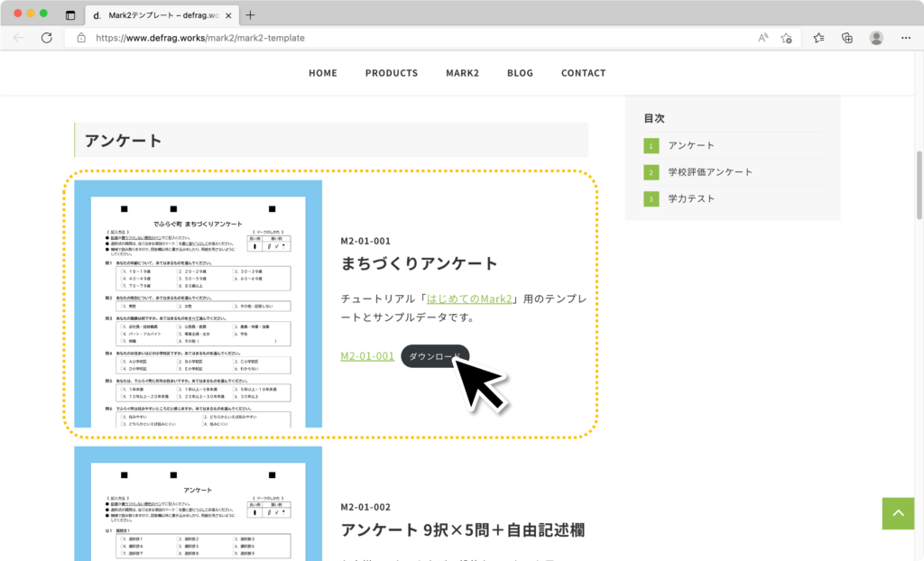The height and width of the screenshot is (561, 924).
Task: Add this page to favorites star icon
Action: tap(787, 38)
